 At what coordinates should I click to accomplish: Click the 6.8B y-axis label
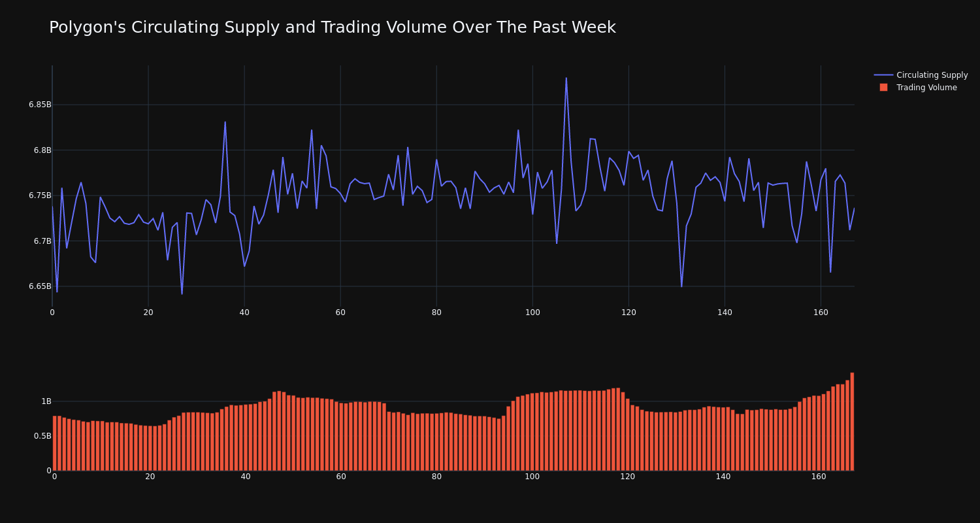(42, 150)
